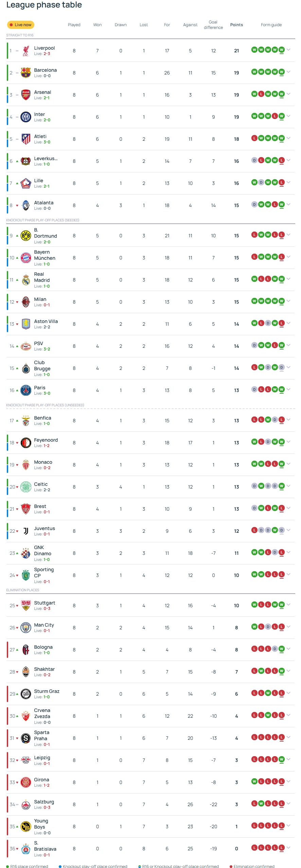Click the Sparta Praha club crest
This screenshot has height=868, width=301.
(x=26, y=738)
